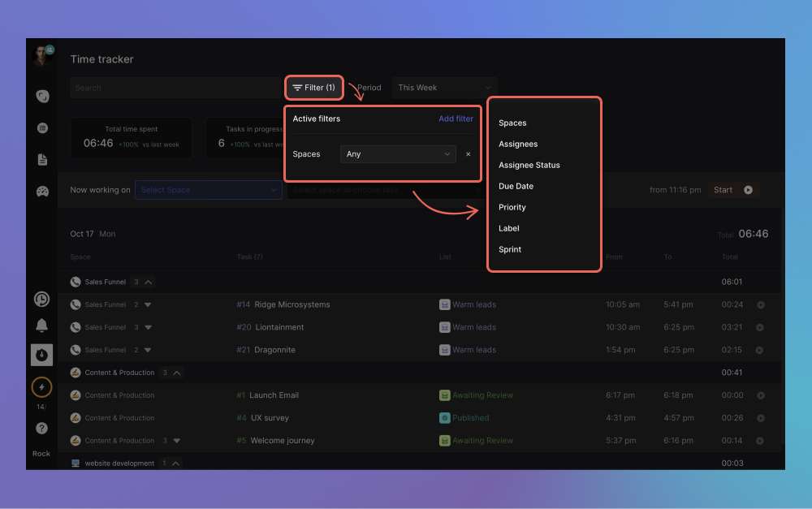This screenshot has width=812, height=509.
Task: Click the Filter (1) button
Action: point(313,88)
